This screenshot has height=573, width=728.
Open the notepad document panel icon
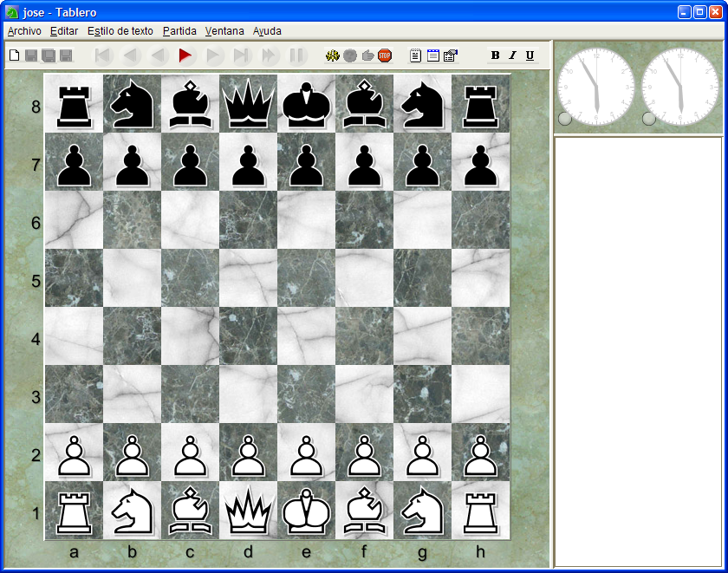pos(415,55)
